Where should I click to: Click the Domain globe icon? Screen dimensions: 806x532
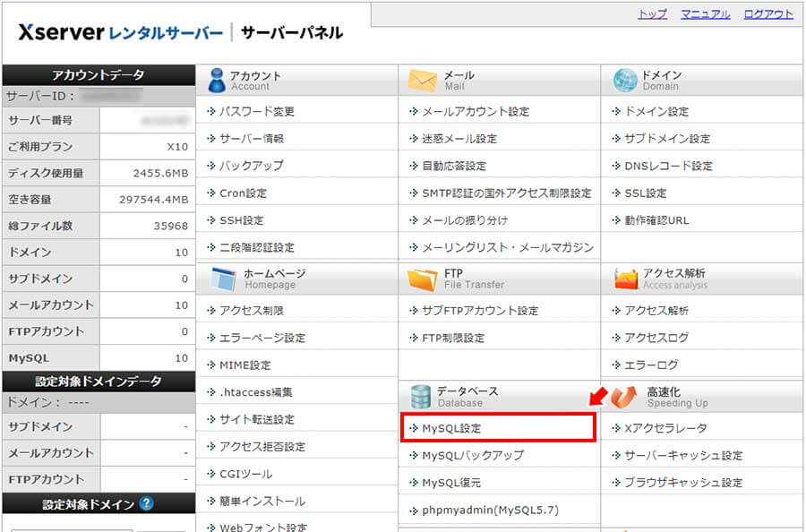coord(625,81)
